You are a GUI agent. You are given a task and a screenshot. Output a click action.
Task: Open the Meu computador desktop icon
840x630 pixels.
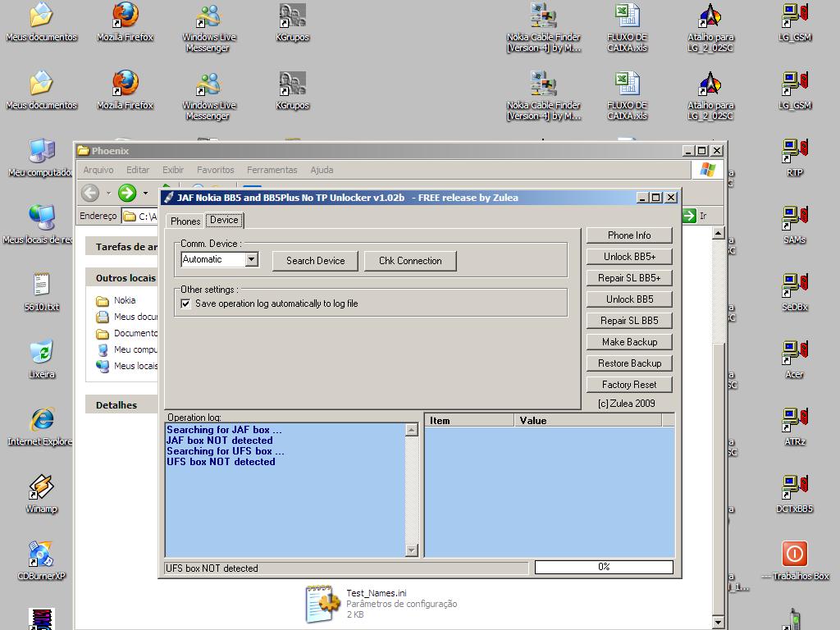pos(42,158)
